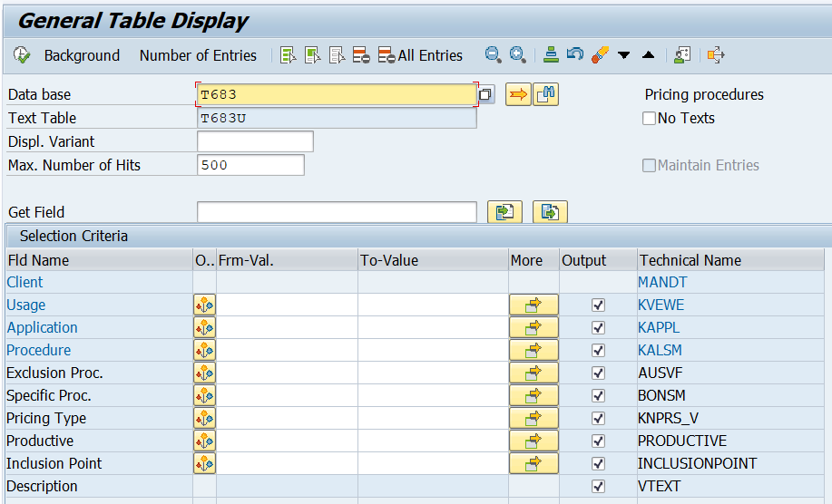Click the KVEWE technical name link
832x504 pixels.
pyautogui.click(x=661, y=305)
